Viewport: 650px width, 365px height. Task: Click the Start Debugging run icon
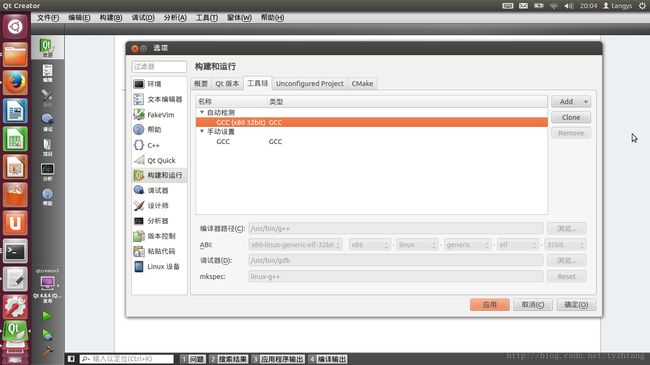point(47,334)
